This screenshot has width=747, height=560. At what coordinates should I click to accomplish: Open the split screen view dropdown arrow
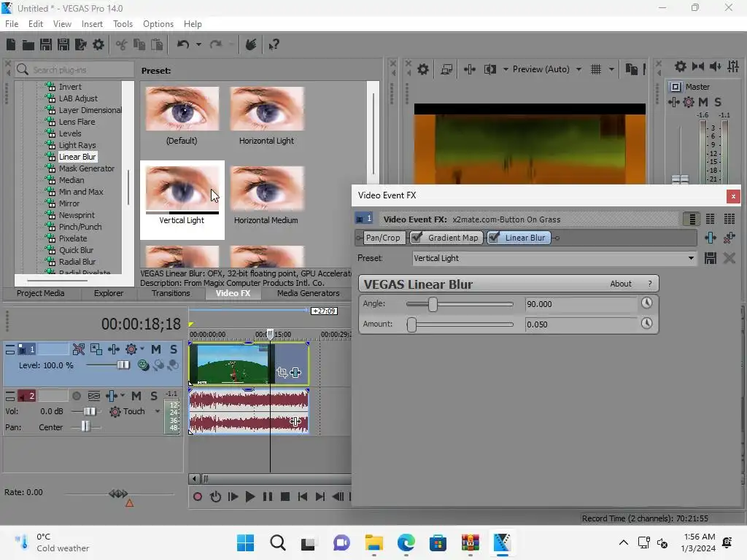pyautogui.click(x=506, y=69)
